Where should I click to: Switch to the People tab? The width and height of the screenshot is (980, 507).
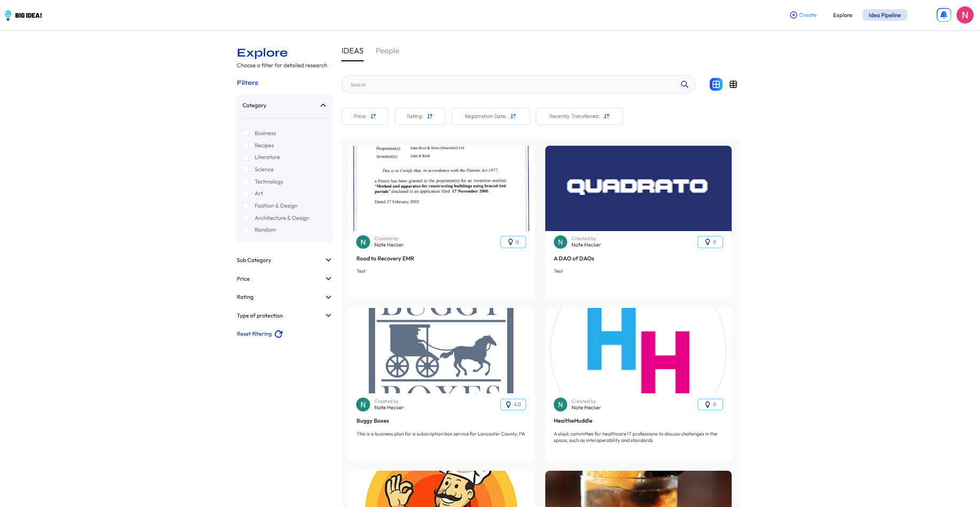point(387,51)
